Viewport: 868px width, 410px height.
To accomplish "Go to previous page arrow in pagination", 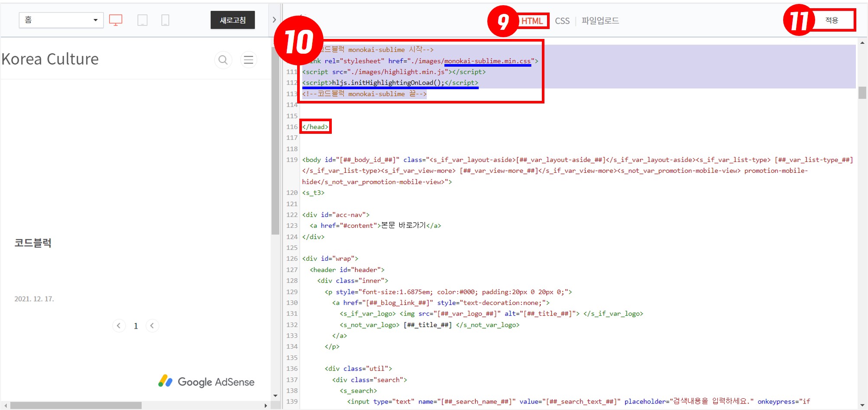I will pos(119,326).
